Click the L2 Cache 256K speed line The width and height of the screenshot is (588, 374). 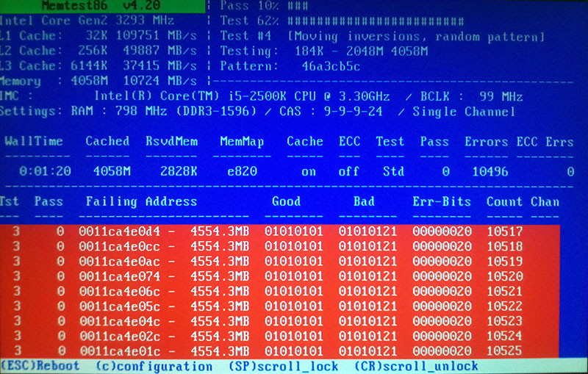(x=98, y=51)
